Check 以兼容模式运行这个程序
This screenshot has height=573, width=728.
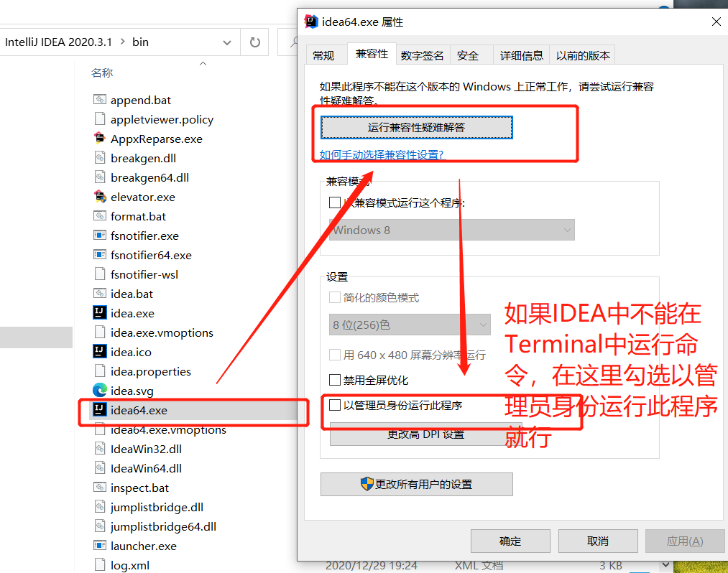coord(334,202)
